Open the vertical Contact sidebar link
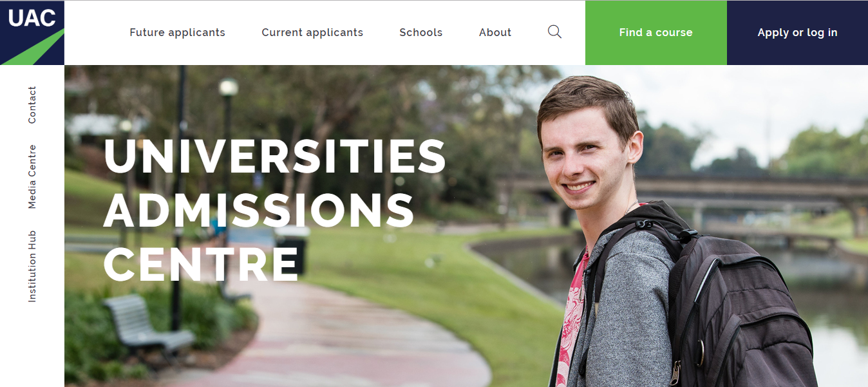The image size is (868, 387). tap(32, 105)
